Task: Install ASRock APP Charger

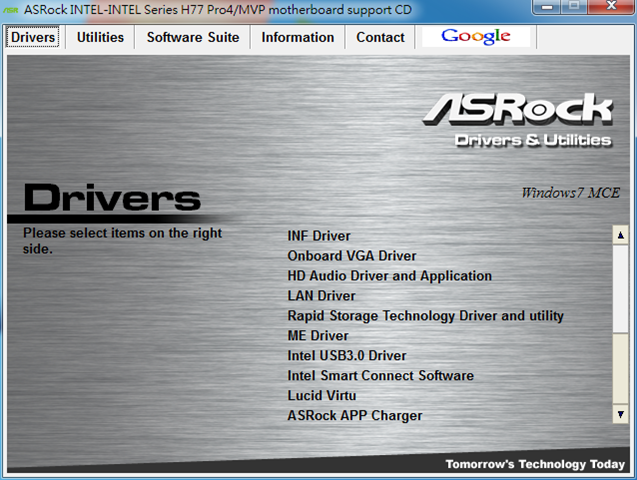Action: tap(355, 415)
